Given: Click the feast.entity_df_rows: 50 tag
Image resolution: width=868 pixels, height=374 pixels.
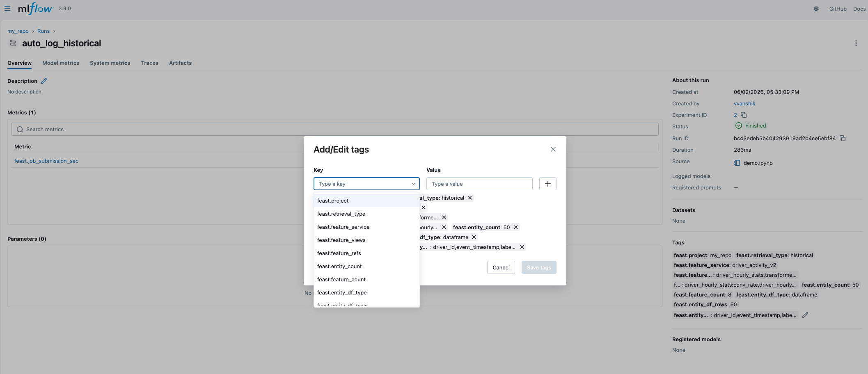Looking at the screenshot, I should point(705,305).
